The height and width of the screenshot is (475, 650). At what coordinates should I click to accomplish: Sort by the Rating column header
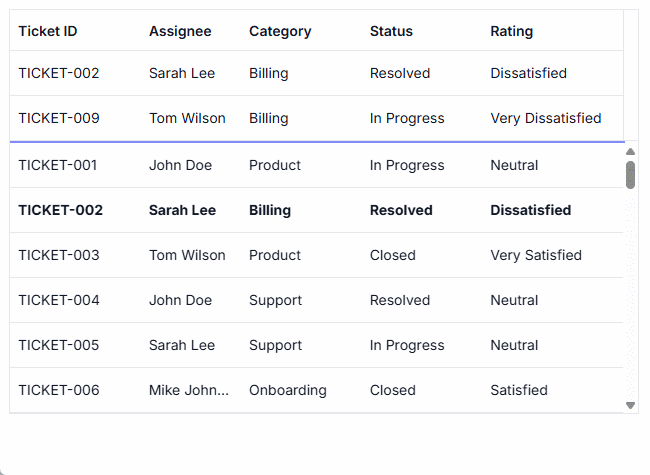point(511,31)
